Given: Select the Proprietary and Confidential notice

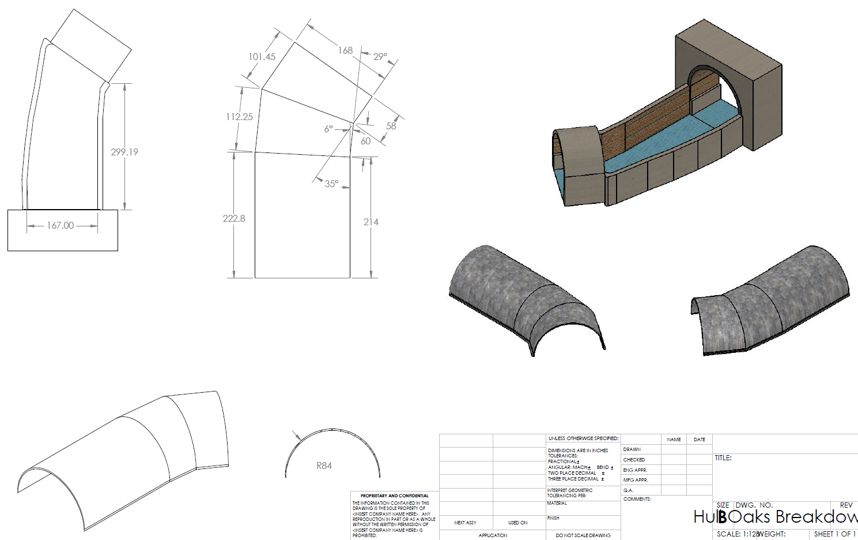Looking at the screenshot, I should click(x=391, y=496).
